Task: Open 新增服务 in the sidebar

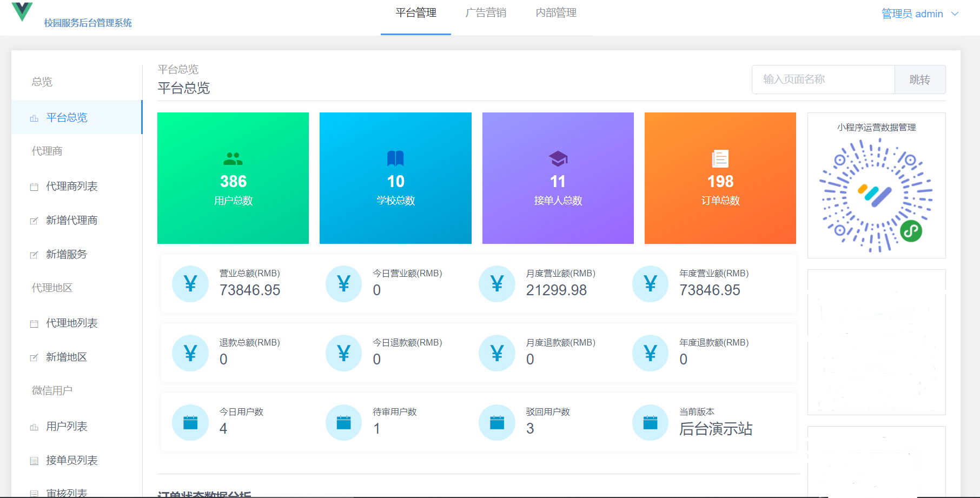Action: [77, 254]
